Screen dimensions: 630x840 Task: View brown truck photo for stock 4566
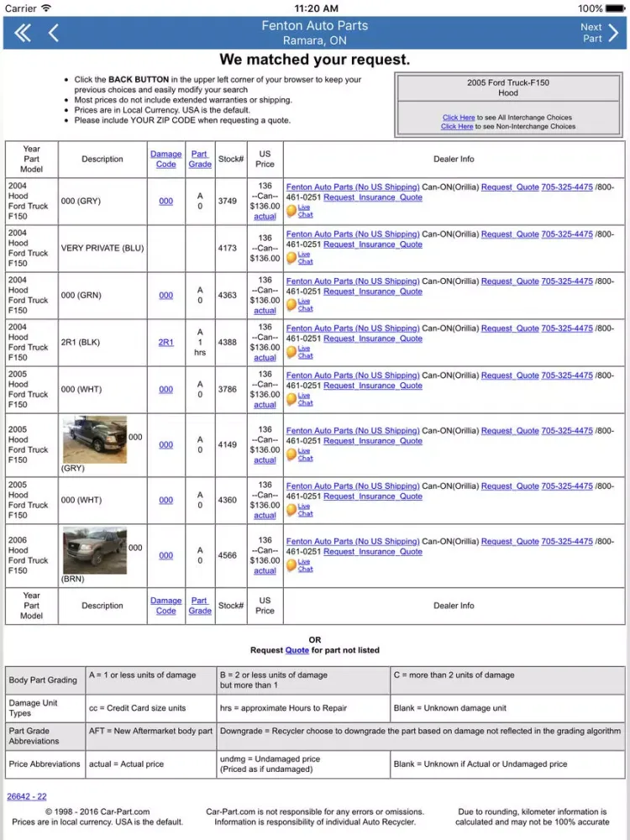(95, 551)
